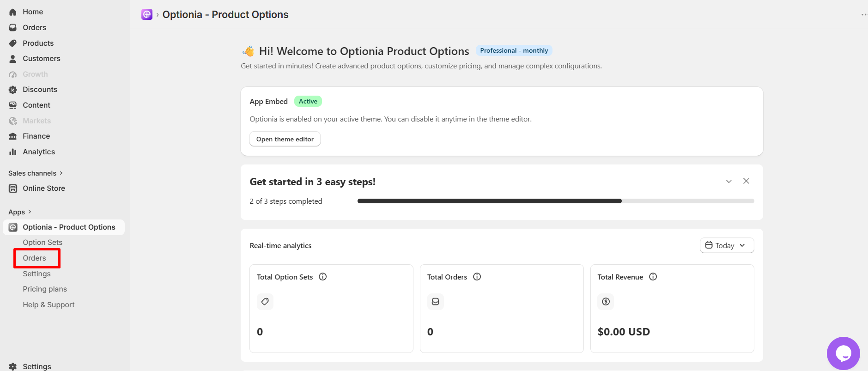This screenshot has height=371, width=868.
Task: Go to Pricing plans page
Action: pos(45,289)
